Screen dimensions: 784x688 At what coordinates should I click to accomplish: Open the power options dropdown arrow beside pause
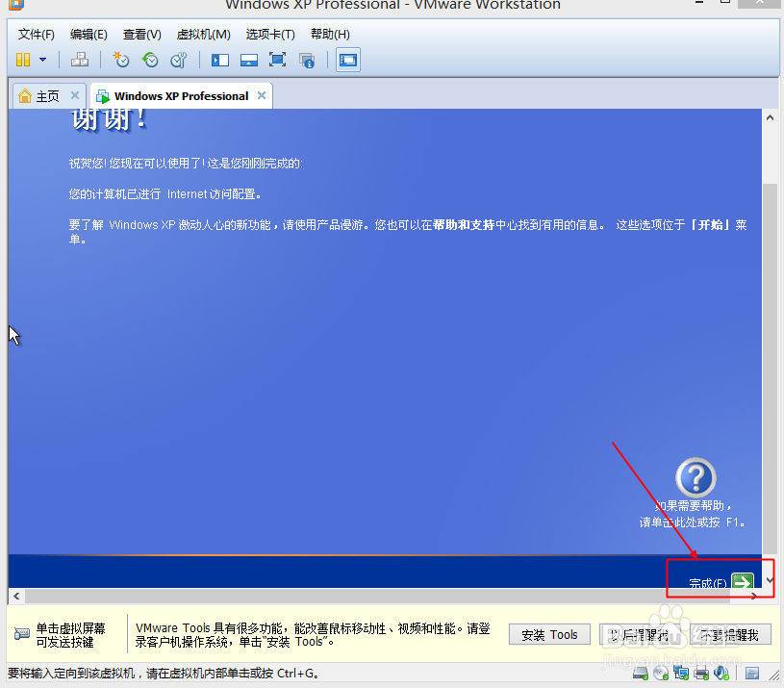tap(43, 60)
